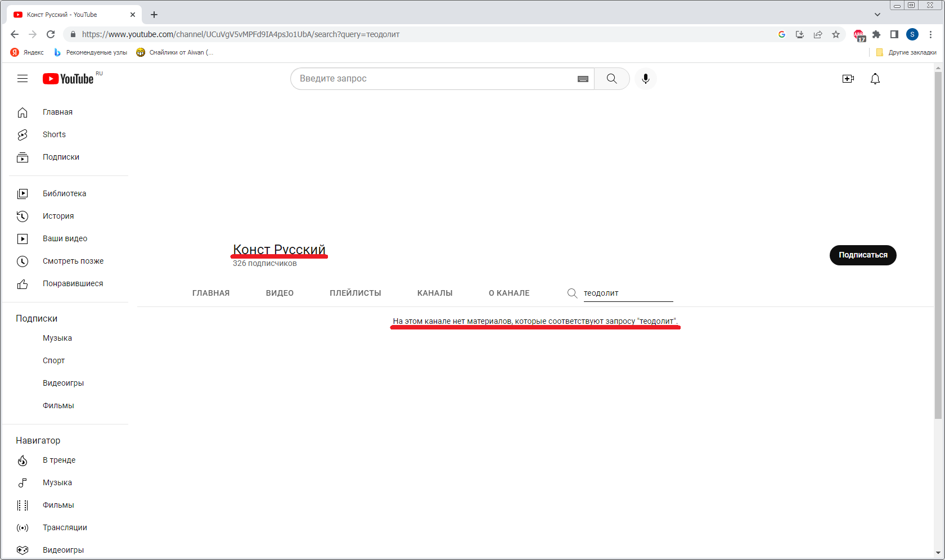Open the Chrome extensions puzzle icon

(876, 34)
